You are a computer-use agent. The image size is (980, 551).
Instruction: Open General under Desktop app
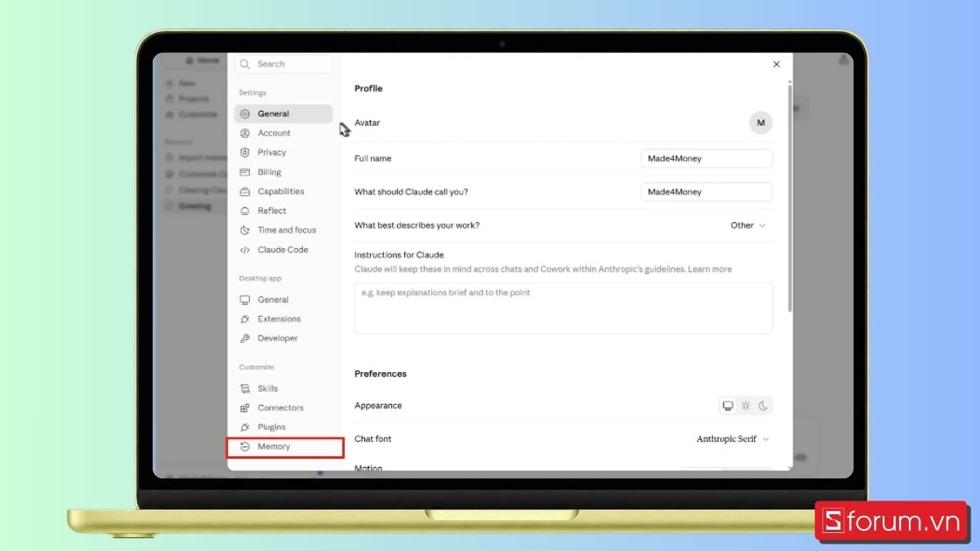tap(283, 300)
